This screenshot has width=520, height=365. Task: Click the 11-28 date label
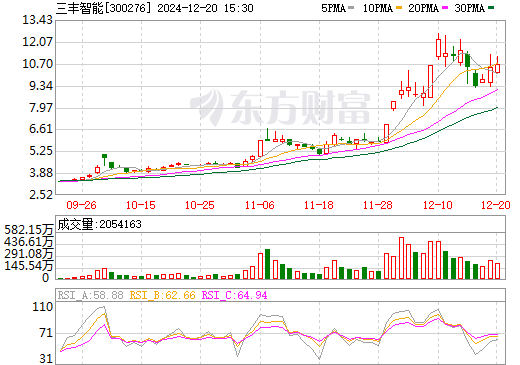point(378,205)
